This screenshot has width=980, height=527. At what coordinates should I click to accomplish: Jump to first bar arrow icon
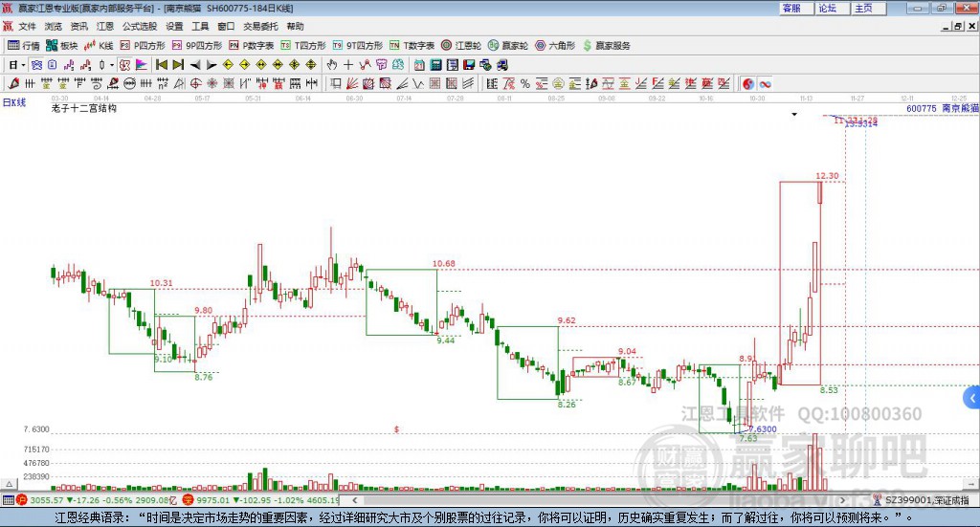pos(161,65)
